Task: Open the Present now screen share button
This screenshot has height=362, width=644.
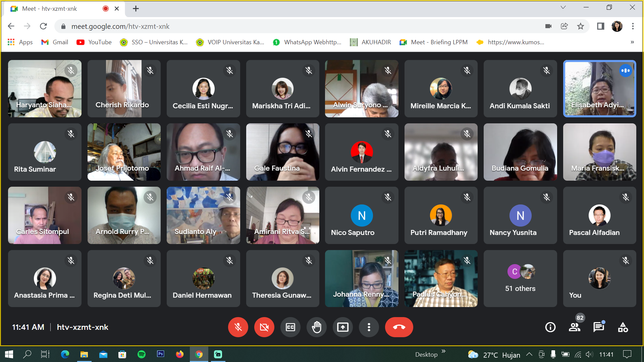Action: coord(342,327)
